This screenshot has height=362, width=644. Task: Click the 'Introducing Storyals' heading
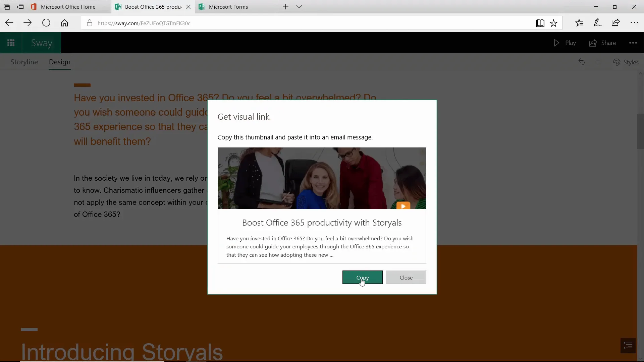(122, 351)
